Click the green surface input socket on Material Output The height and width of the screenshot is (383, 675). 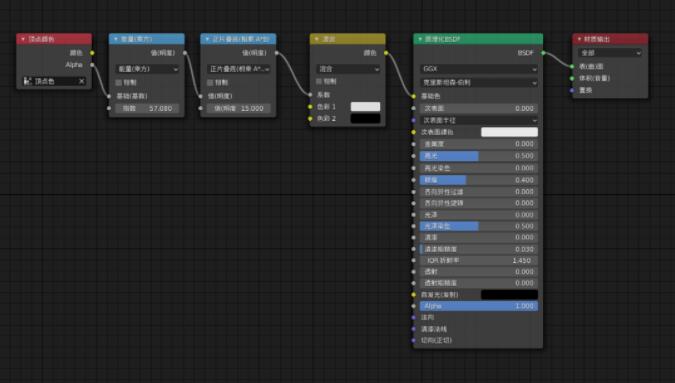(572, 66)
